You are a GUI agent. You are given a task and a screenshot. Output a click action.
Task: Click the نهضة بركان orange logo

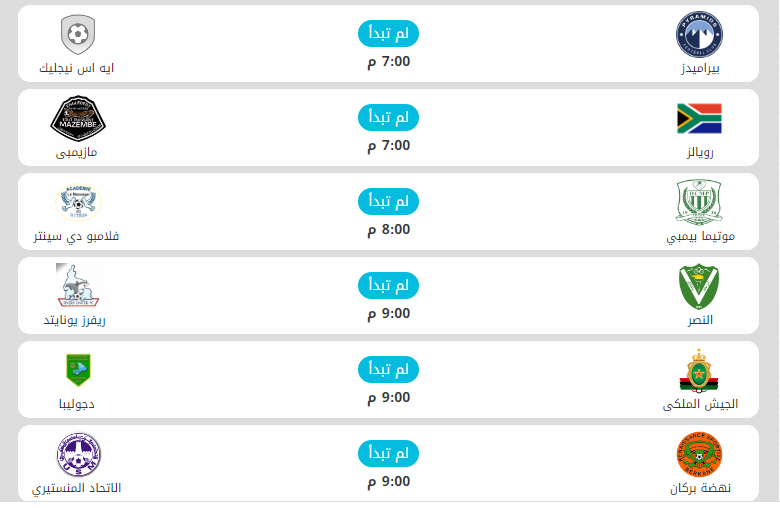click(x=699, y=455)
